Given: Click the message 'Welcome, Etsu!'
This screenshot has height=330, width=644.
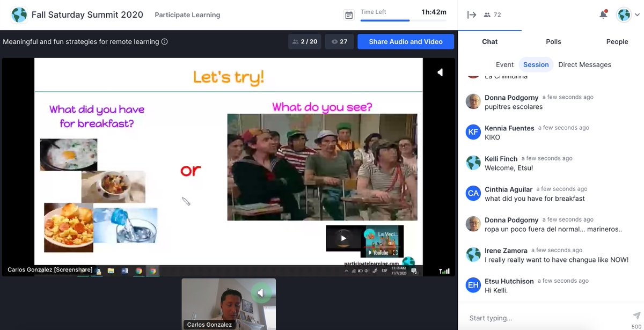Looking at the screenshot, I should coord(509,168).
